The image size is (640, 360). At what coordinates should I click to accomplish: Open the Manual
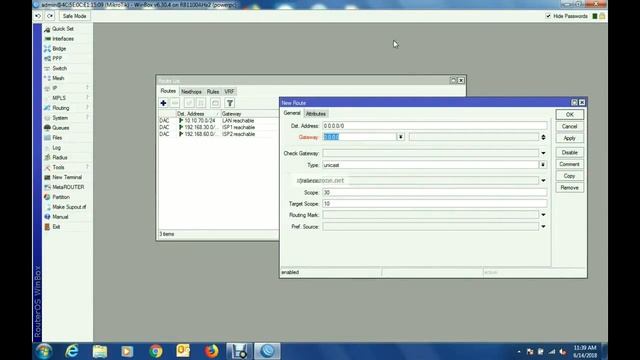click(60, 217)
